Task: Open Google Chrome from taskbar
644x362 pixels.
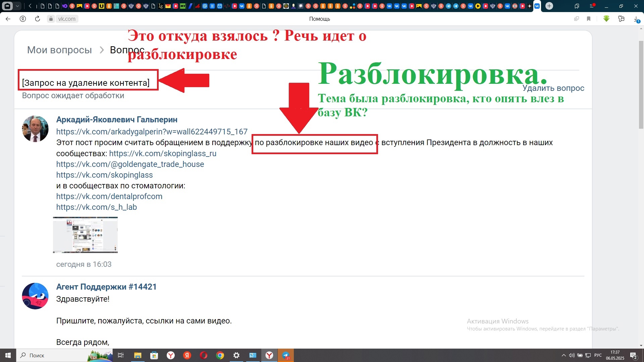Action: [x=220, y=355]
